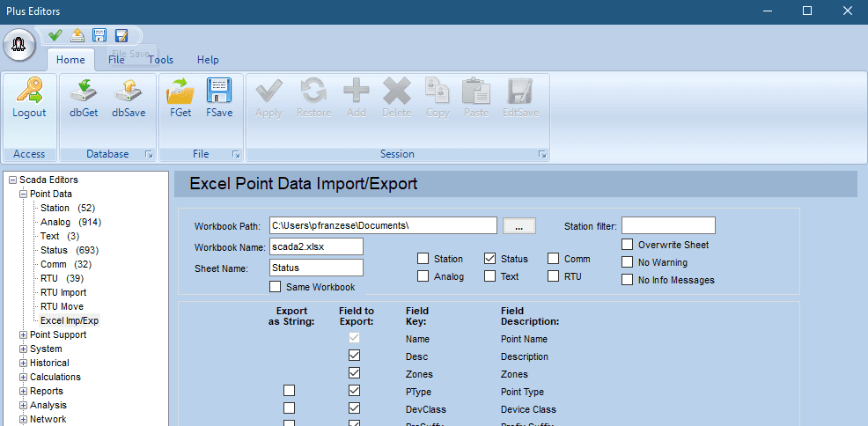Screen dimensions: 868x426
Task: Click the File Save floppy quick-access icon
Action: point(99,36)
